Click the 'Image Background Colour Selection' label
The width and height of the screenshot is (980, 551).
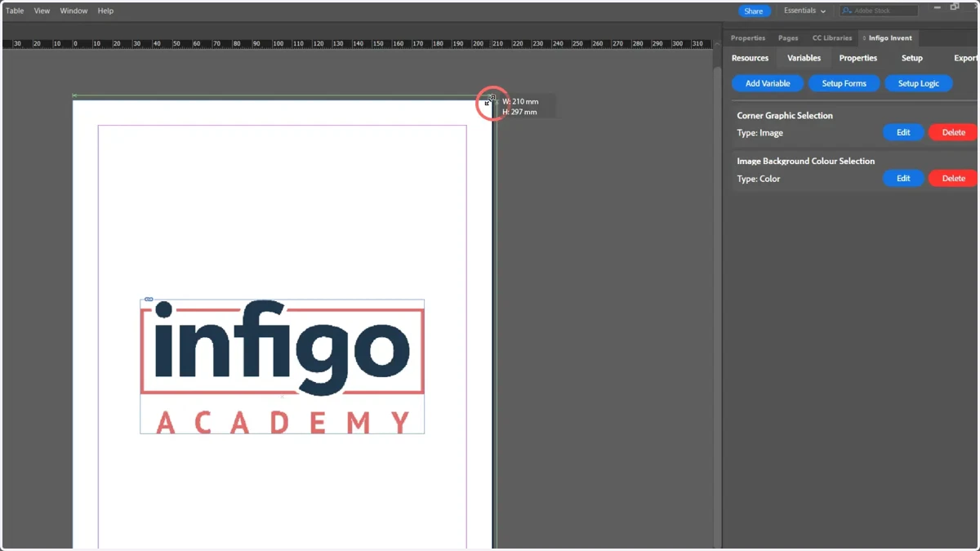pos(805,162)
